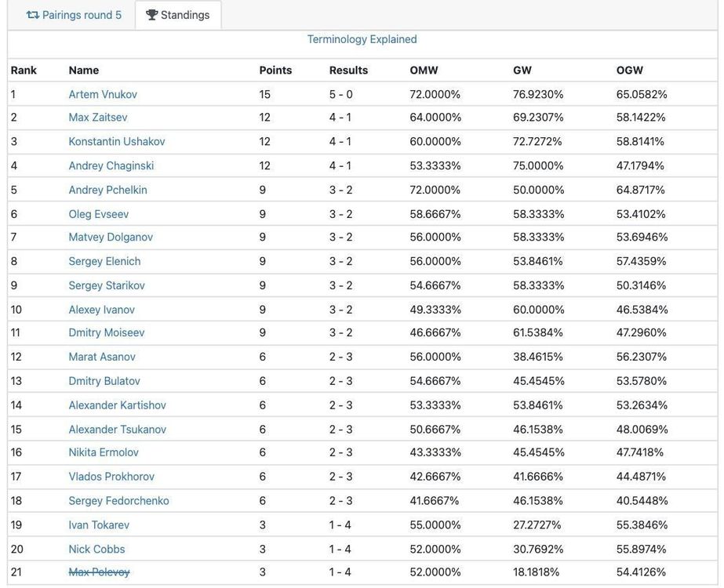Screen dimensions: 724x588
Task: View Marat Asanov's player details
Action: (102, 357)
